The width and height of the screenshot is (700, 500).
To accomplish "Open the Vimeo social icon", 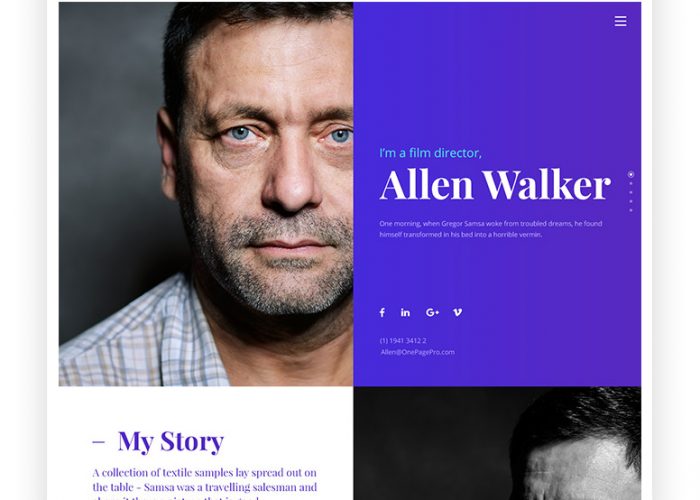I will point(458,312).
